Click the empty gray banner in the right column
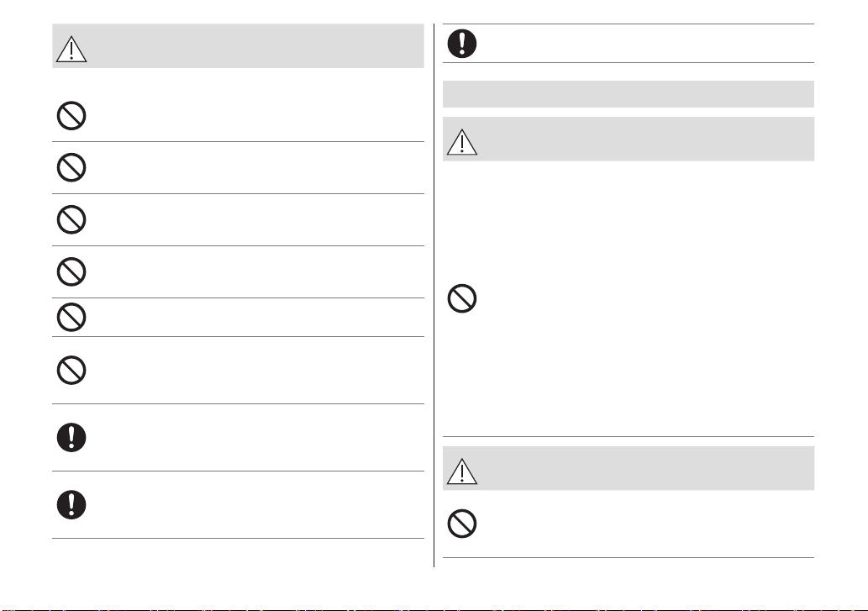Screen dimensions: 868x611 tap(629, 94)
